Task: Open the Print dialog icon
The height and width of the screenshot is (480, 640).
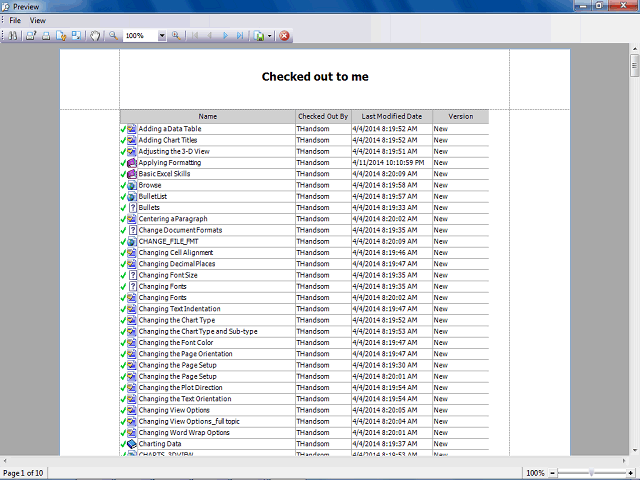Action: pyautogui.click(x=31, y=36)
